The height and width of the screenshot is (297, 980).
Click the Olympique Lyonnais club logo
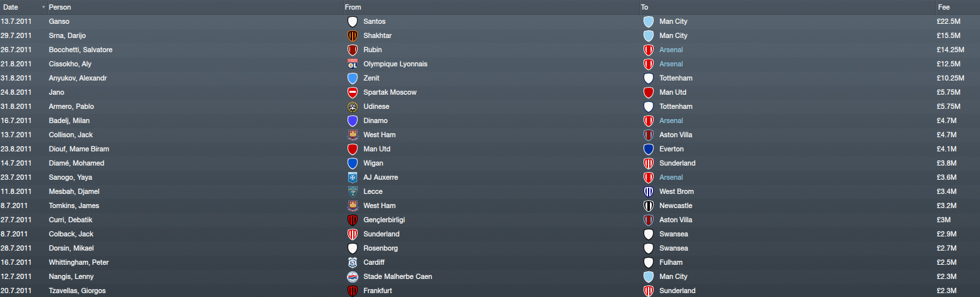click(352, 64)
